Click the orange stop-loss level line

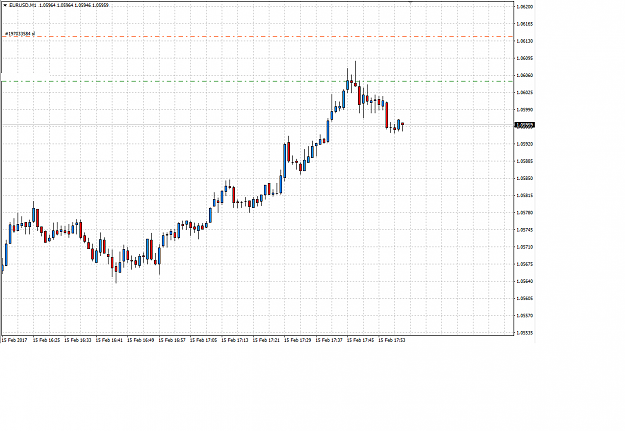257,37
